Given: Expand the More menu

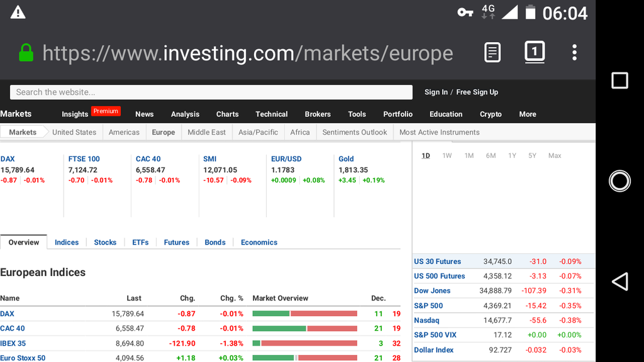Looking at the screenshot, I should 528,114.
